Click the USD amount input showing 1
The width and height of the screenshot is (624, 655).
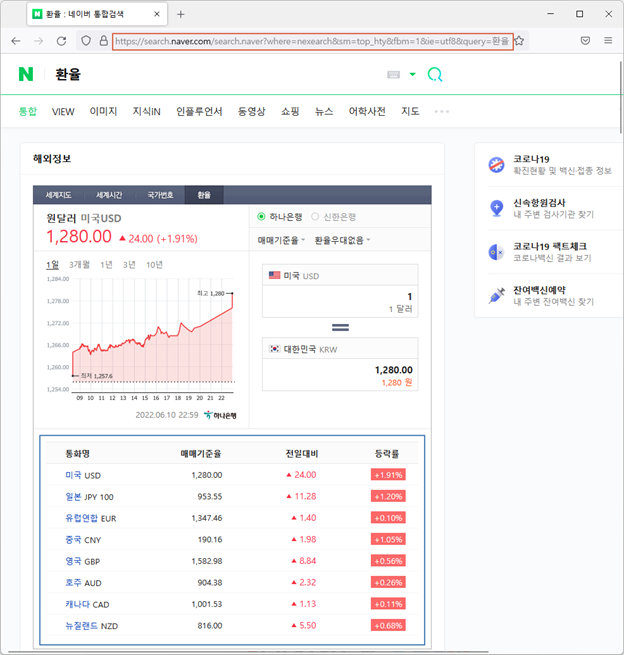click(x=340, y=302)
